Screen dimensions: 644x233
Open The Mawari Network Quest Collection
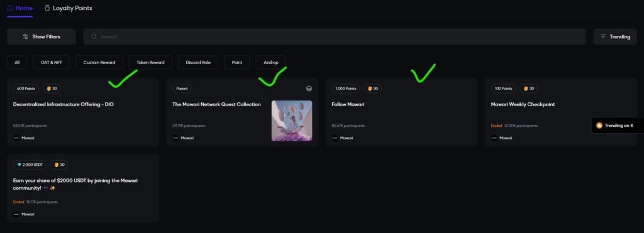click(x=242, y=112)
